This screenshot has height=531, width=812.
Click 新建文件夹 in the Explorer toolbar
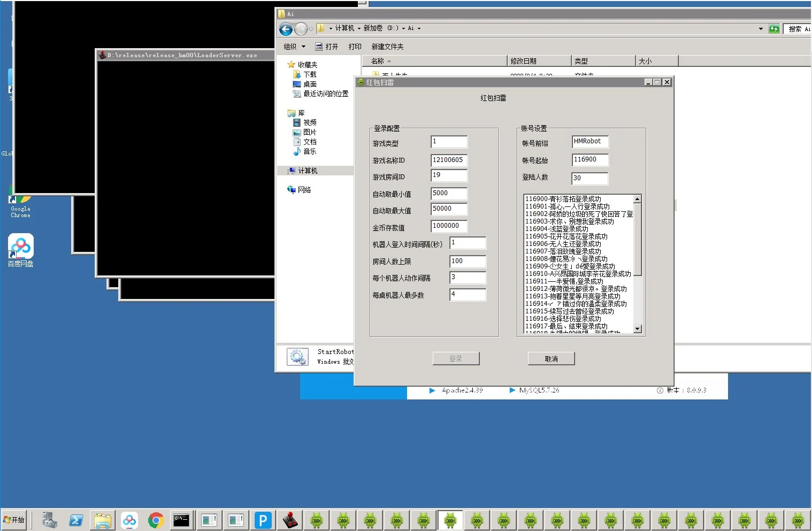click(387, 47)
